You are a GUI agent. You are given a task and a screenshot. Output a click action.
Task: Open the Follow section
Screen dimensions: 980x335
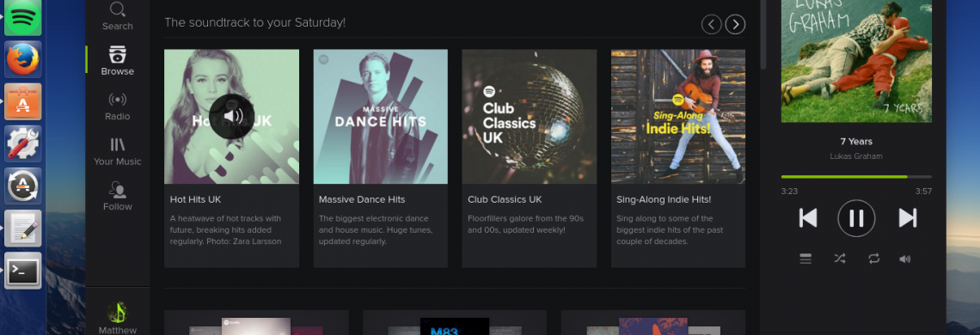click(118, 197)
